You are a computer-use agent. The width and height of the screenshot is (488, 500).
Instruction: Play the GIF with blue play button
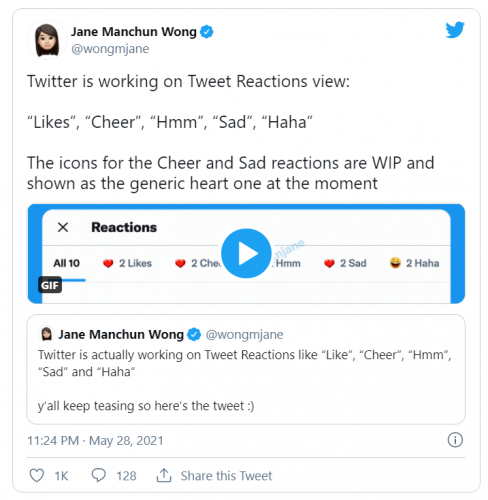246,253
